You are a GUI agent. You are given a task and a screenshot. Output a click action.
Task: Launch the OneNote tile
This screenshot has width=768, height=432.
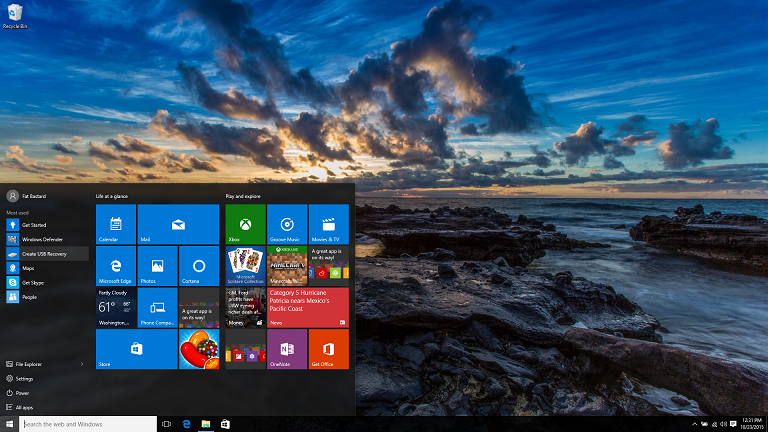pyautogui.click(x=287, y=349)
